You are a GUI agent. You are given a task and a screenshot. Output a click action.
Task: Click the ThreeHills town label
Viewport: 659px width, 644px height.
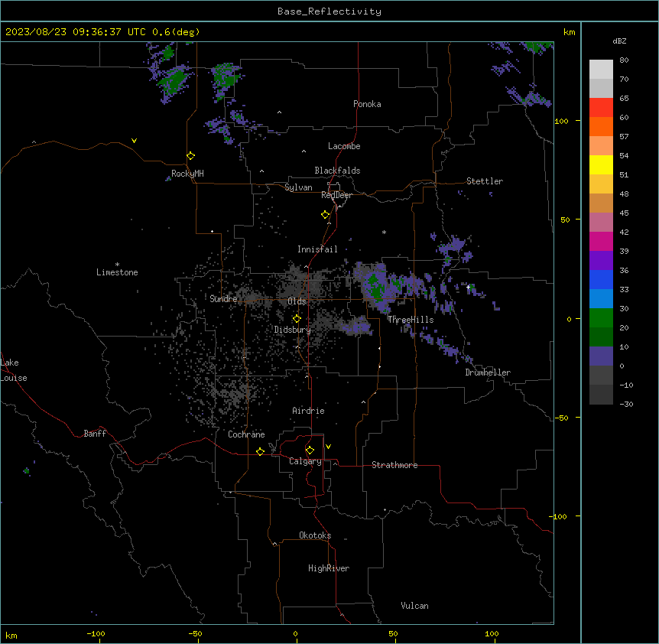tap(411, 320)
